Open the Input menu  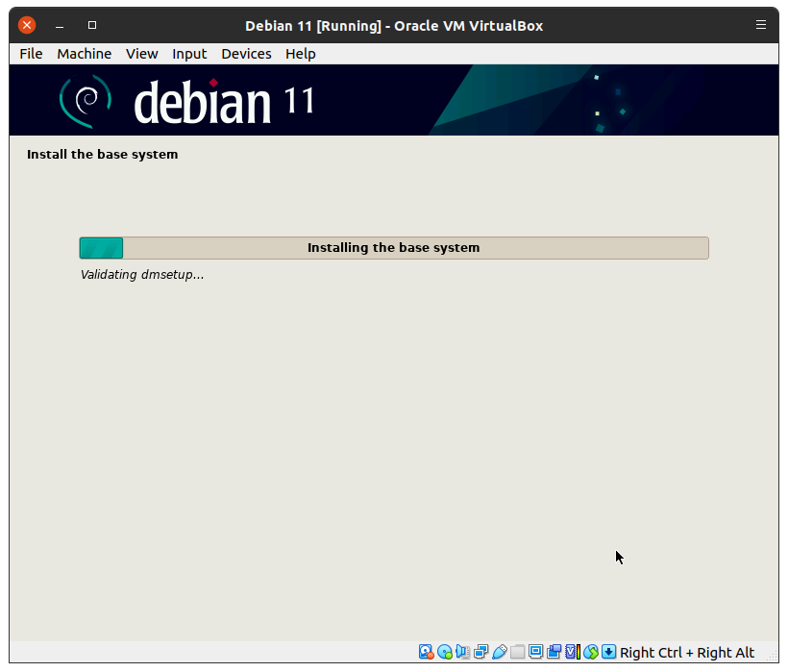[189, 54]
